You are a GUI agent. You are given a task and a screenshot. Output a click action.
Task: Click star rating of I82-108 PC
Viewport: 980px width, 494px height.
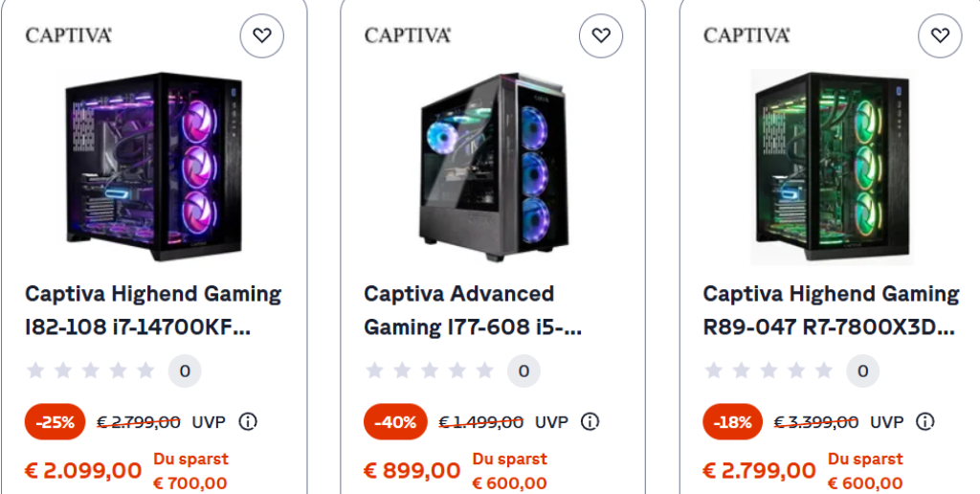(x=90, y=370)
